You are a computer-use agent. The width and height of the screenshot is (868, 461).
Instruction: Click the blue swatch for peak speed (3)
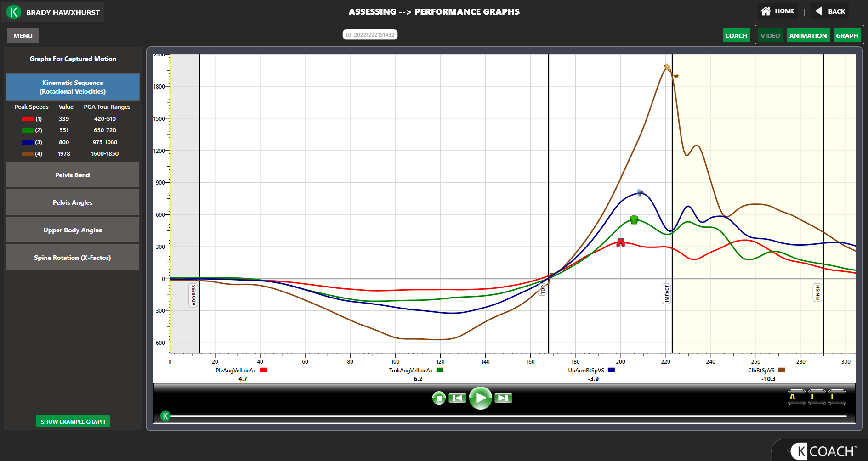click(28, 142)
